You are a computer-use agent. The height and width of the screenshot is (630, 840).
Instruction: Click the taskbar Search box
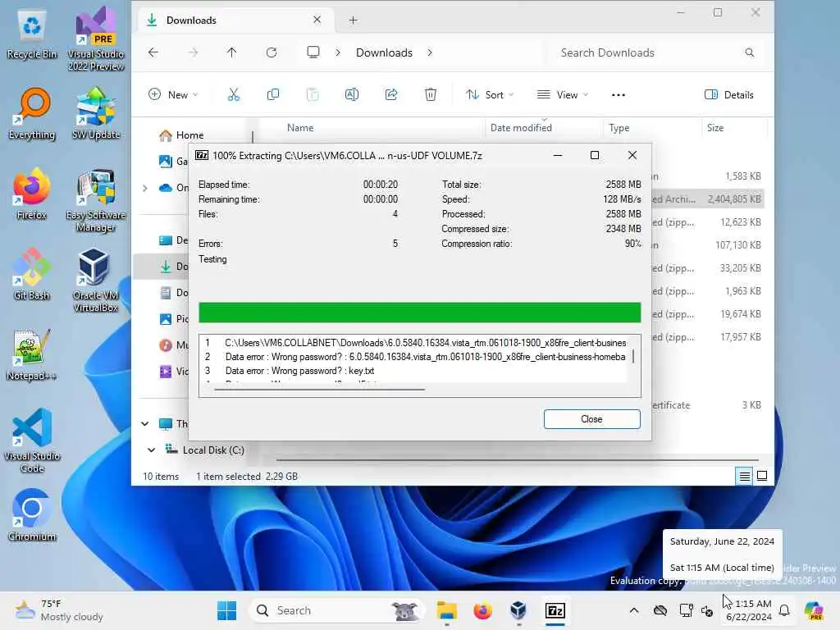[x=337, y=610]
